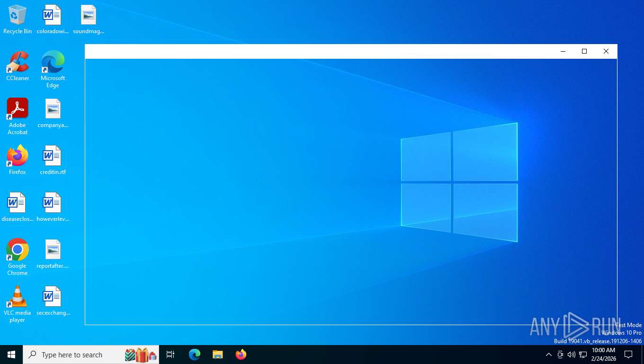Select the reportafter... image file icon

53,254
